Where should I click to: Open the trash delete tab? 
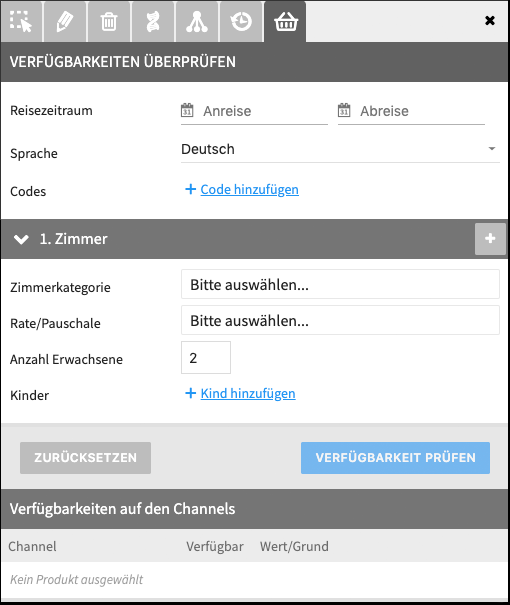(109, 21)
